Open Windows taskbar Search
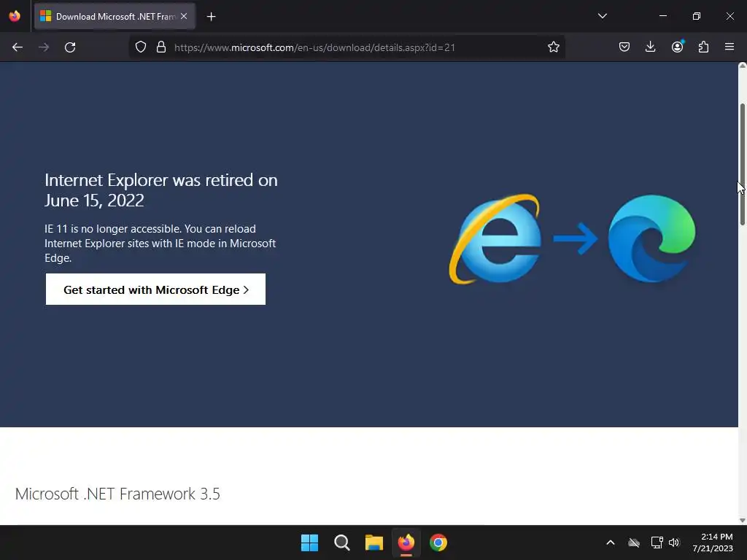The width and height of the screenshot is (747, 560). 342,542
